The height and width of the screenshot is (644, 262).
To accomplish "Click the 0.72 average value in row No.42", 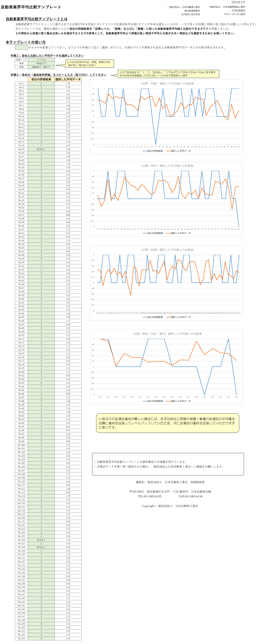I will coord(68,233).
